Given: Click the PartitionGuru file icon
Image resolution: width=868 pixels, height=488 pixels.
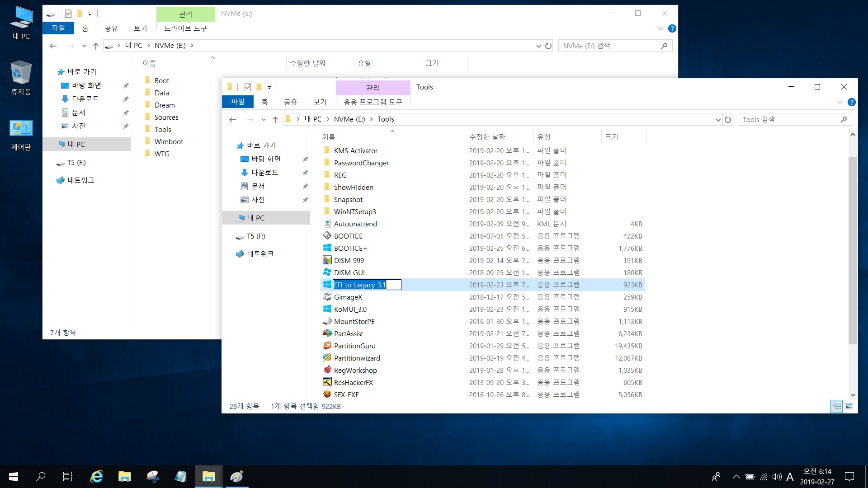Looking at the screenshot, I should (x=327, y=346).
